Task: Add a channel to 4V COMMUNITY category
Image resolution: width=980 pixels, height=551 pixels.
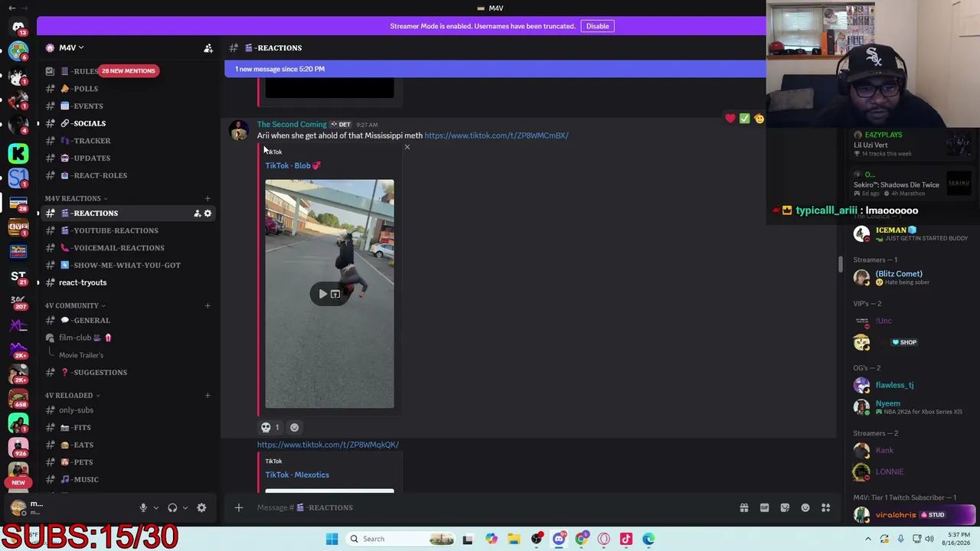Action: point(207,306)
